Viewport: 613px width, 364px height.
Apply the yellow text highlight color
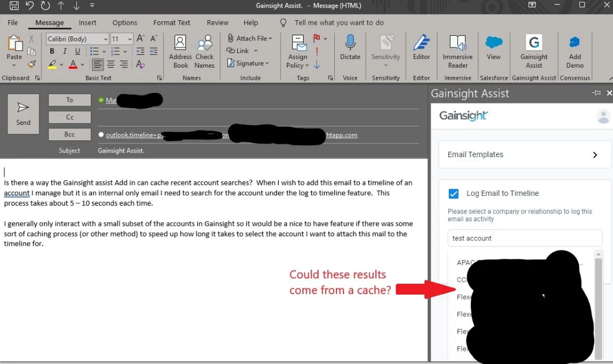point(51,65)
